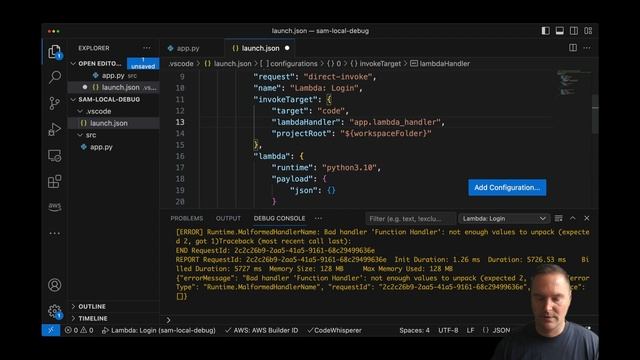The width and height of the screenshot is (640, 360).
Task: Select launch.json in Open Editors list
Action: pos(113,87)
